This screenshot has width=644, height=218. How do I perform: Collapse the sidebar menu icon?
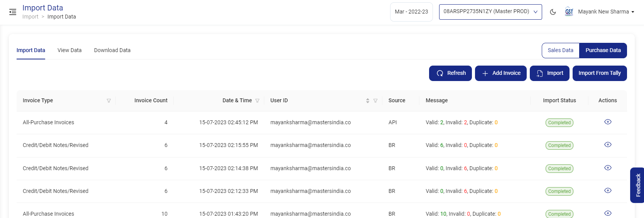point(13,12)
